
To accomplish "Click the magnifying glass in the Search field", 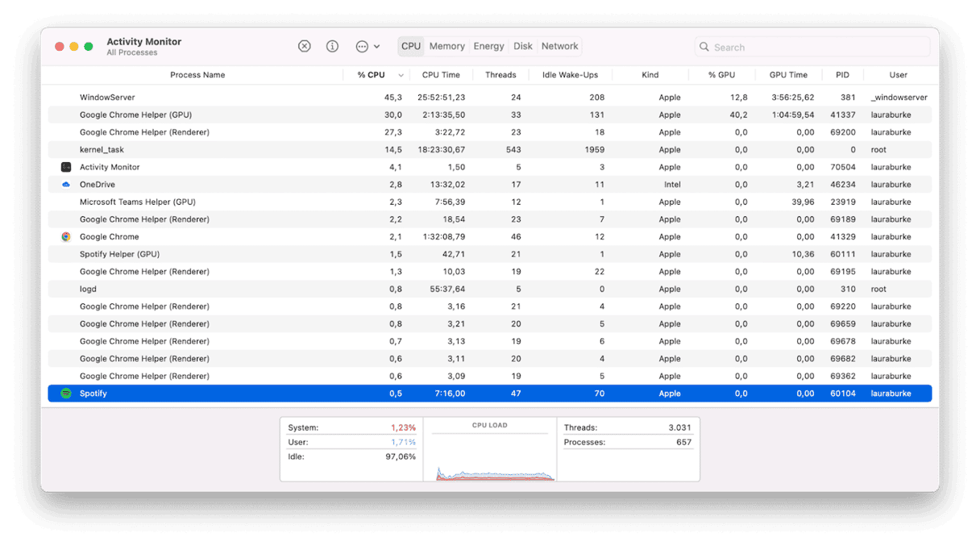I will [x=704, y=47].
